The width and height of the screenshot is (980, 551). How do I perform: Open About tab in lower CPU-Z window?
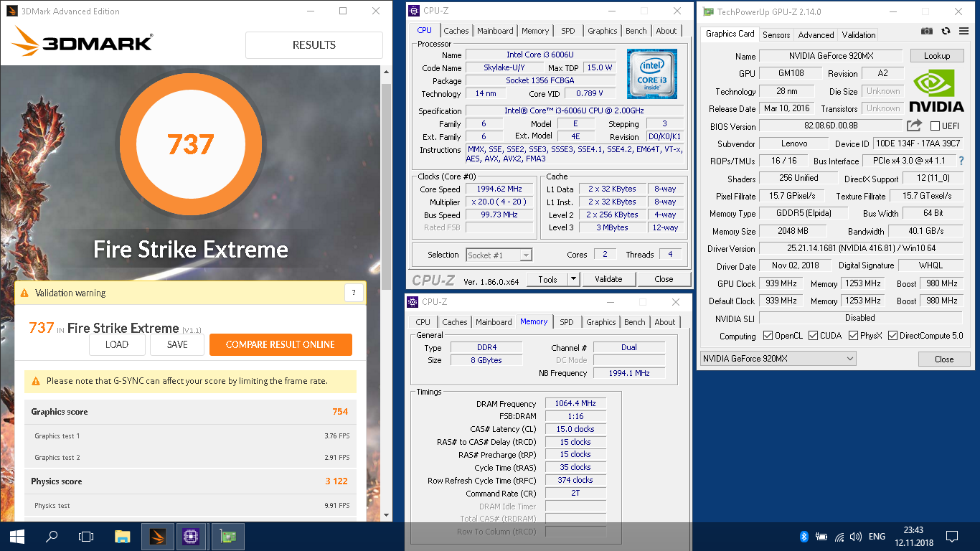[x=665, y=322]
